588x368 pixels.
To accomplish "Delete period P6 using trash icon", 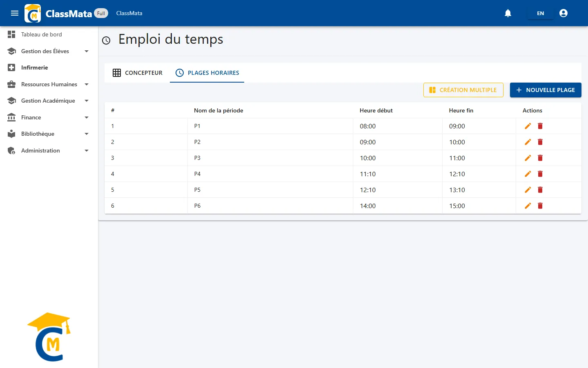I will (540, 206).
